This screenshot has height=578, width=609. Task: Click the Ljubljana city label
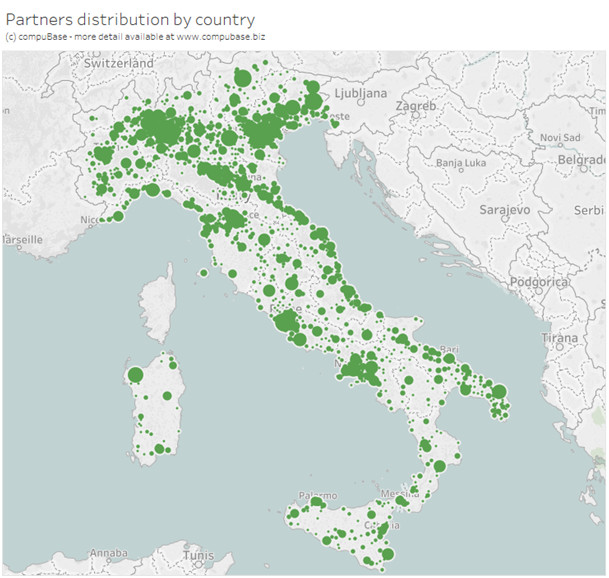(360, 93)
